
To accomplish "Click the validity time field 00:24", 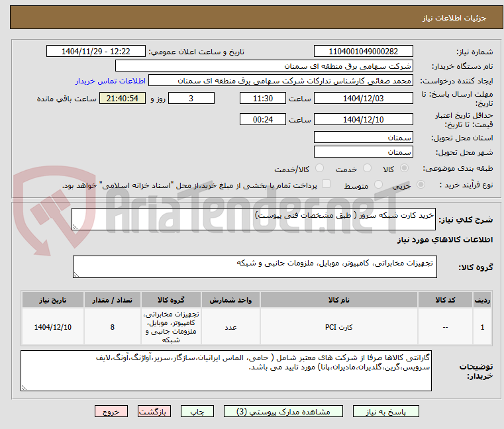I will [263, 120].
